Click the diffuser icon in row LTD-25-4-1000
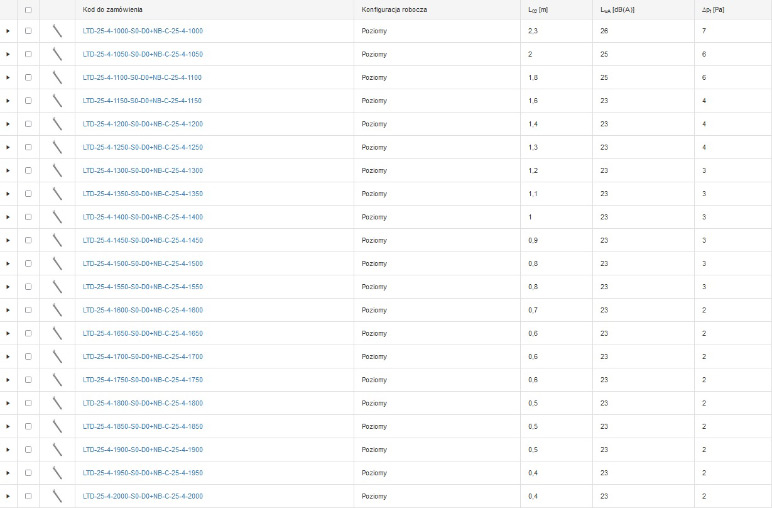The width and height of the screenshot is (772, 508). pos(57,31)
